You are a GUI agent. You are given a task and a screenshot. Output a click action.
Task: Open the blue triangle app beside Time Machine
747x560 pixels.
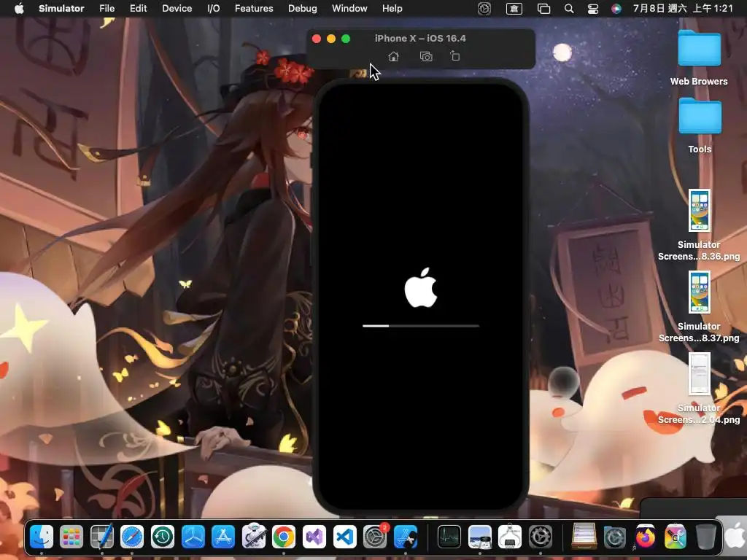pyautogui.click(x=193, y=537)
